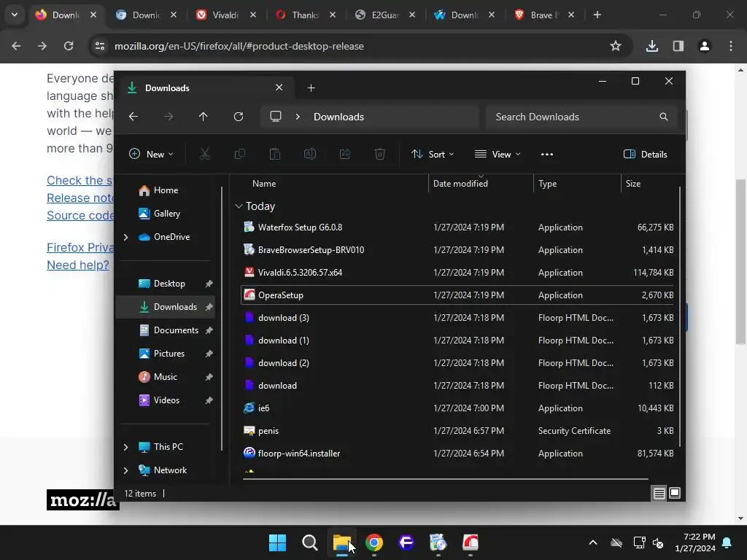
Task: Click the Delete trash icon in Explorer toolbar
Action: point(379,154)
